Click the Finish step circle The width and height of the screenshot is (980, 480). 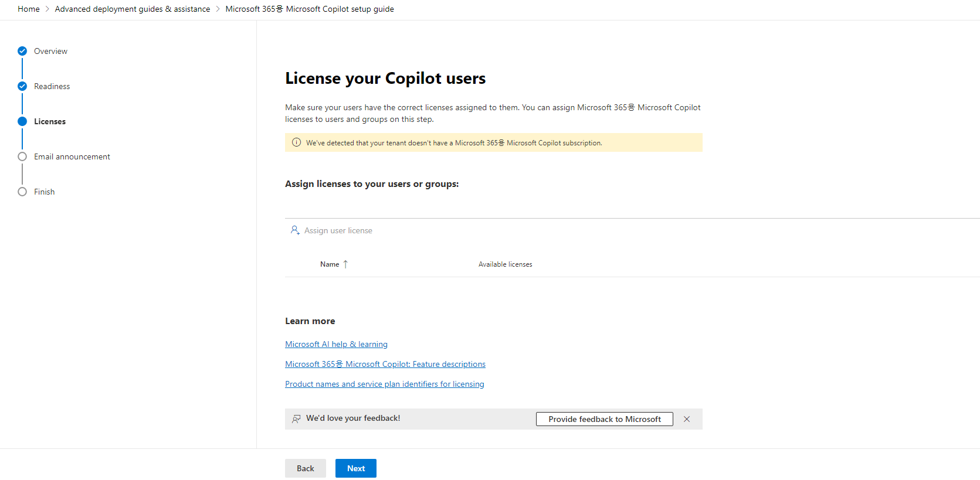pyautogui.click(x=22, y=192)
